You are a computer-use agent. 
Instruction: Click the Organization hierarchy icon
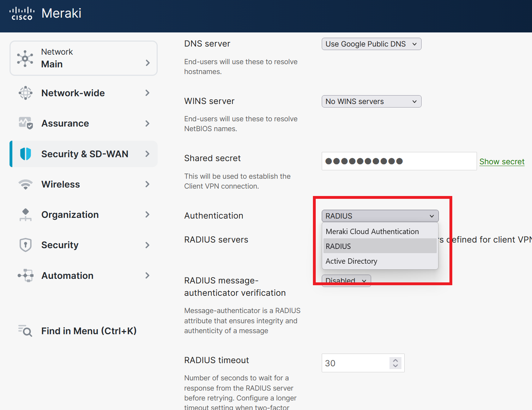[x=25, y=215]
